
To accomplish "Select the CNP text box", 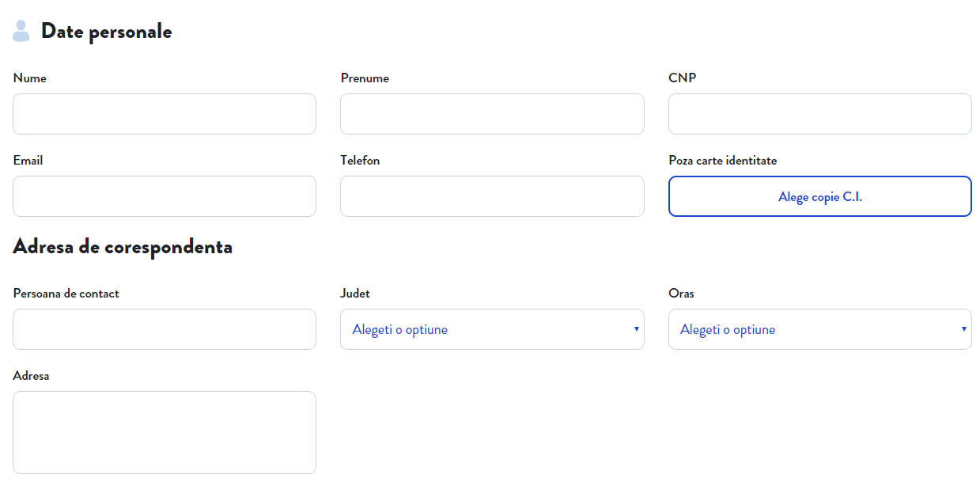I will (x=820, y=114).
